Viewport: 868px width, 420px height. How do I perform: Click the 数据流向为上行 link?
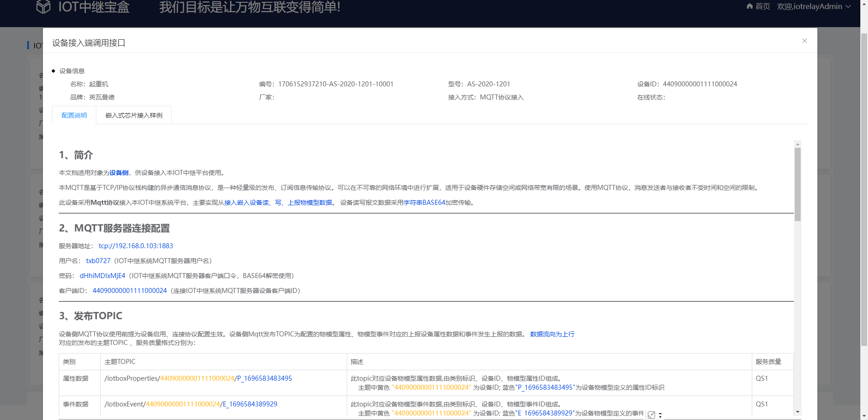(552, 334)
